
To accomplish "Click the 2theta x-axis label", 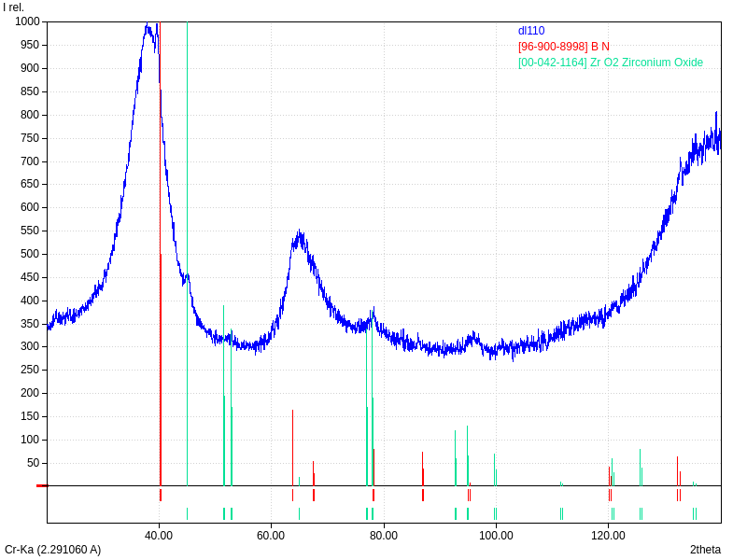I will pos(705,550).
